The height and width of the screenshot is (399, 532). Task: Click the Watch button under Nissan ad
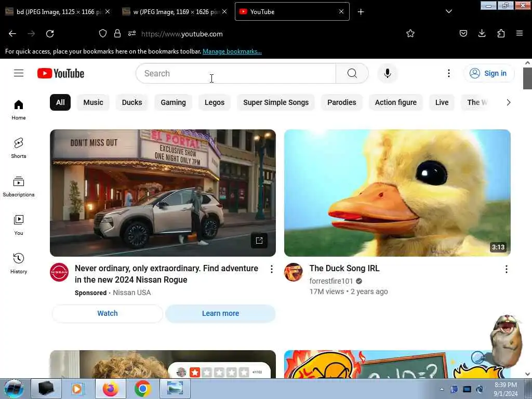pyautogui.click(x=108, y=313)
